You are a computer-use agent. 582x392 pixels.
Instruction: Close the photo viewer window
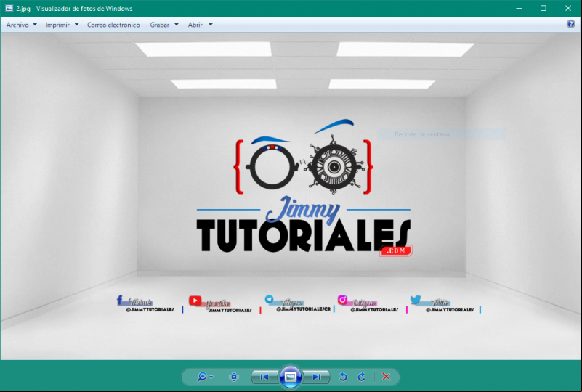coord(568,8)
